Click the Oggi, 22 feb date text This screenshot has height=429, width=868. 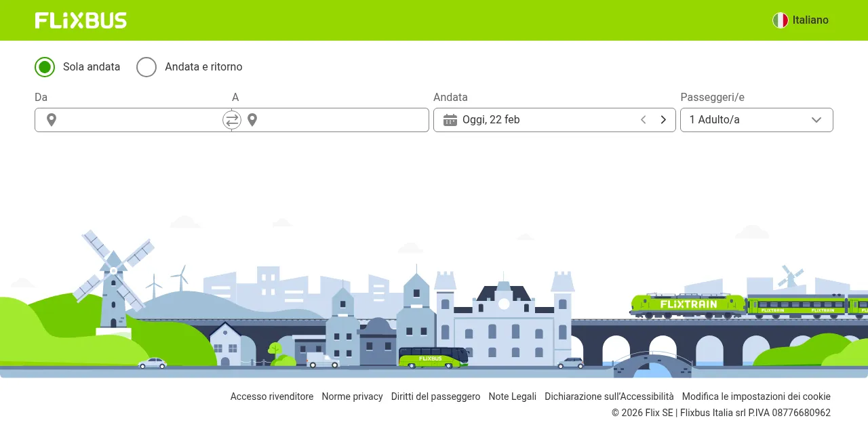(x=491, y=120)
